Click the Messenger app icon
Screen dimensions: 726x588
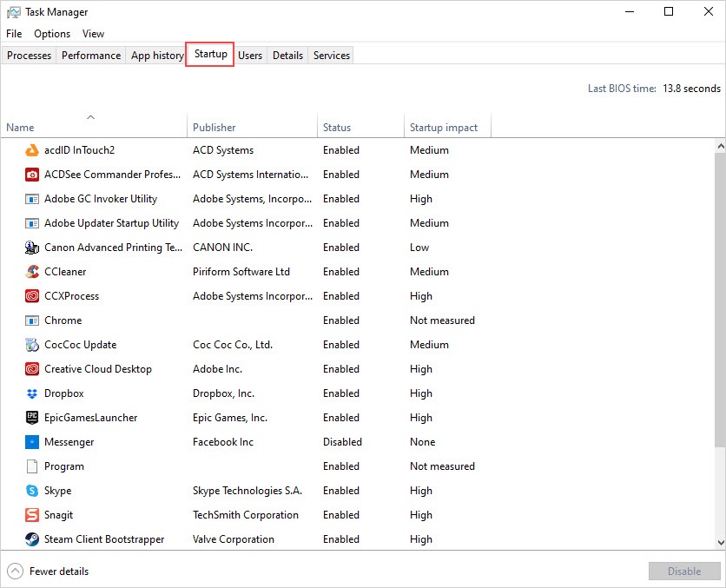click(32, 442)
